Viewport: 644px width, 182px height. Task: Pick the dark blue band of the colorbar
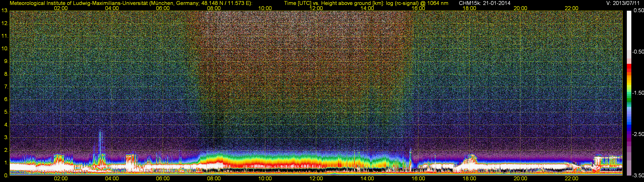click(x=629, y=128)
